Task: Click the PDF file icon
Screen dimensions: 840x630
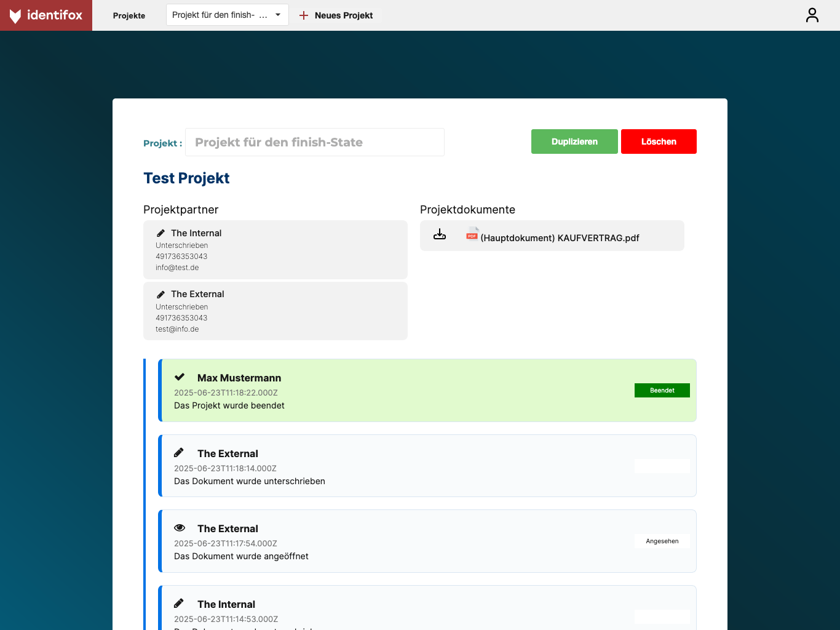Action: pyautogui.click(x=472, y=233)
